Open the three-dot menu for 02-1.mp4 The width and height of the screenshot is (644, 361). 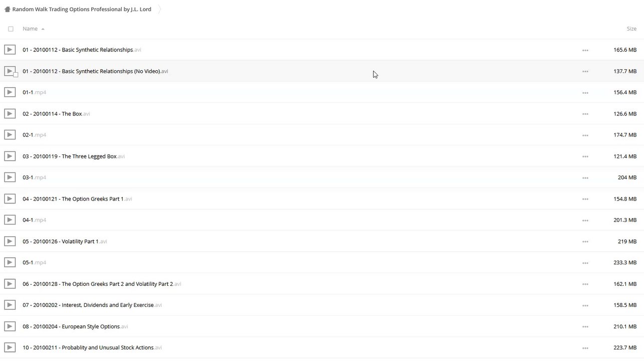[585, 135]
